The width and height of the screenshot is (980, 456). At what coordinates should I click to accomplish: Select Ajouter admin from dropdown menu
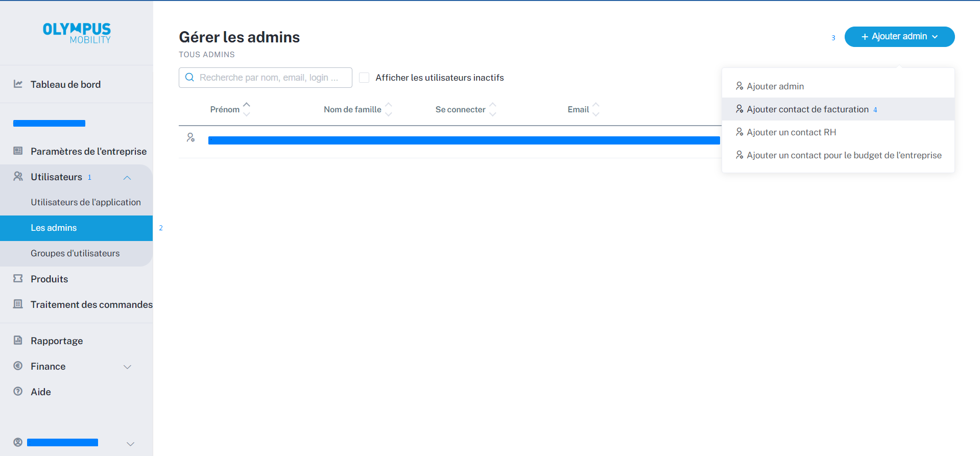point(838,86)
